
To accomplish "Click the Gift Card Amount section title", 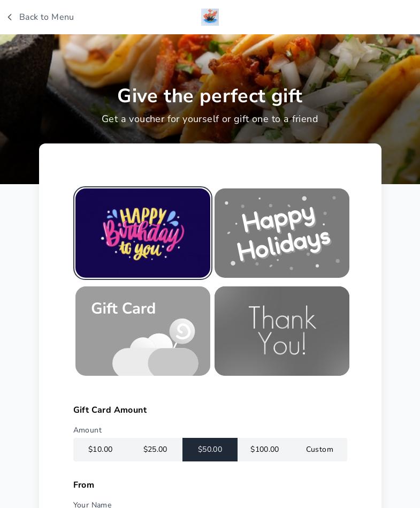I will [x=110, y=410].
